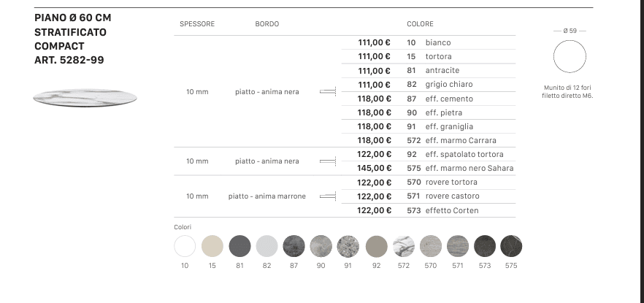Click the COLORE column header
644x303 pixels.
[421, 24]
